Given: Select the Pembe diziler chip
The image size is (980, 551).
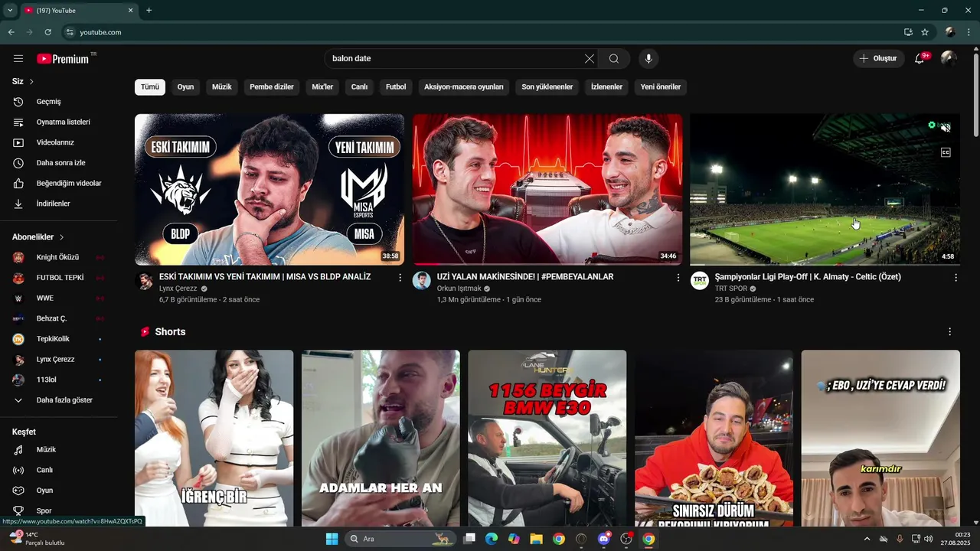Looking at the screenshot, I should pyautogui.click(x=272, y=86).
